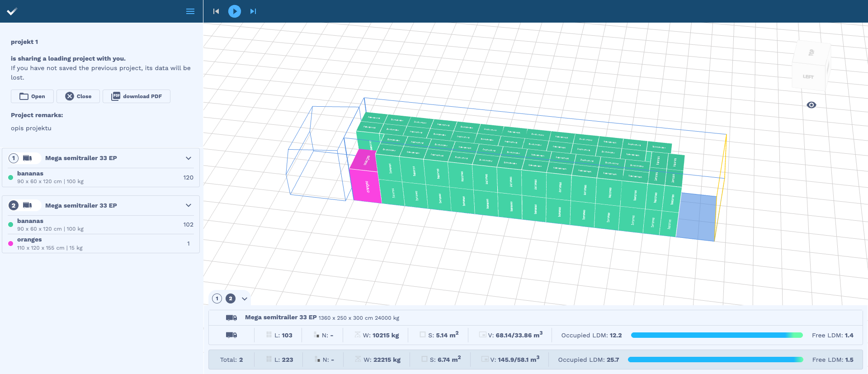
Task: Click the truck icon in the stats row
Action: (x=231, y=335)
